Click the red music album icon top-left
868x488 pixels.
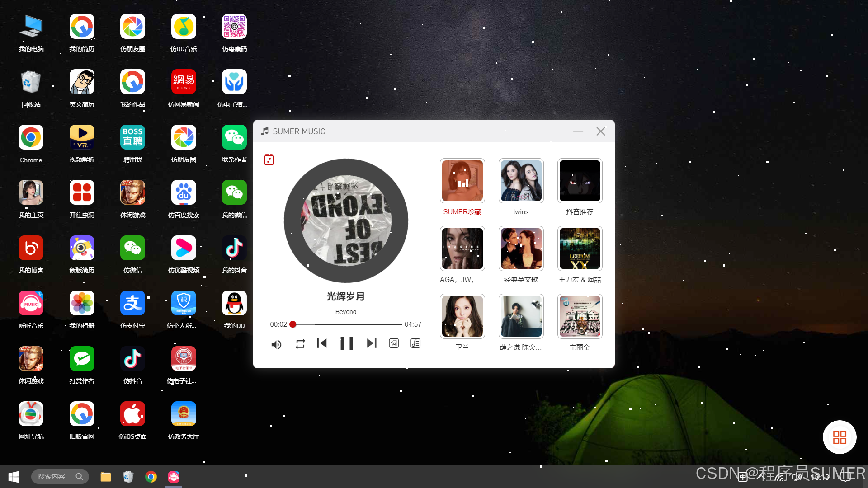269,159
